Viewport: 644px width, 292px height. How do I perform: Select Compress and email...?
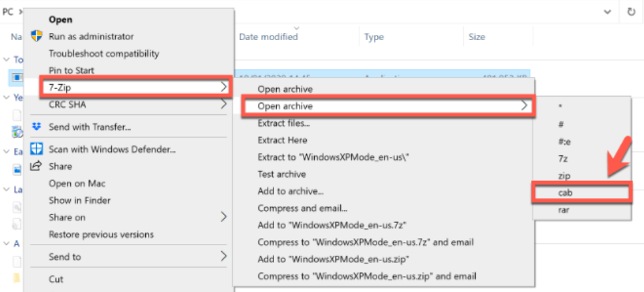click(303, 208)
